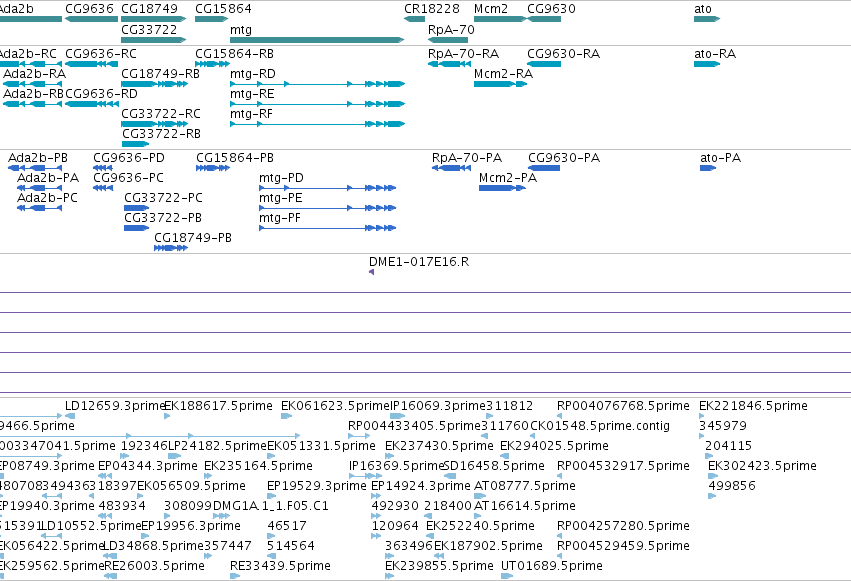Select EST EK294025.5prime
Screen dimensions: 851x581
504,456
